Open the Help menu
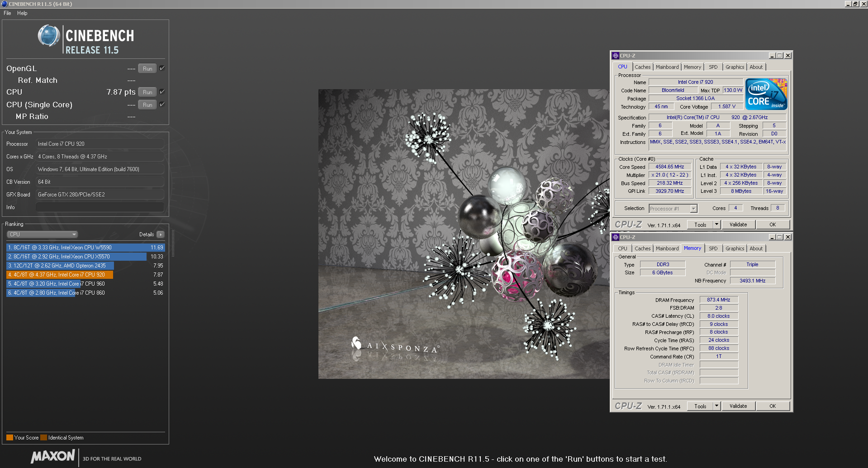This screenshot has height=468, width=868. tap(22, 13)
